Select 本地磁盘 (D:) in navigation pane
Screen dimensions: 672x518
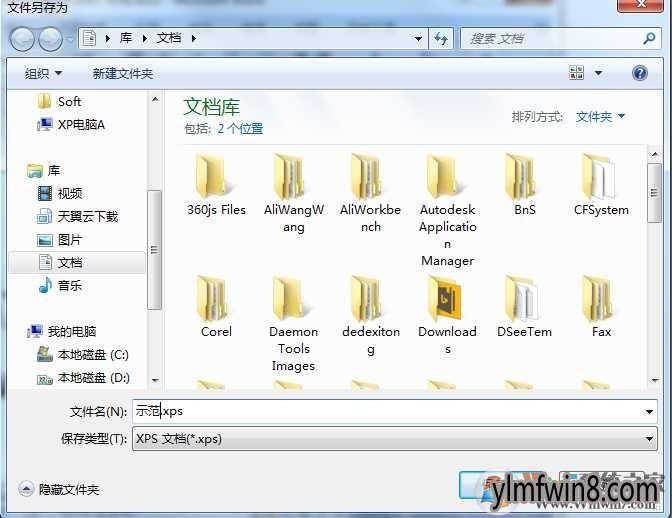pyautogui.click(x=83, y=378)
